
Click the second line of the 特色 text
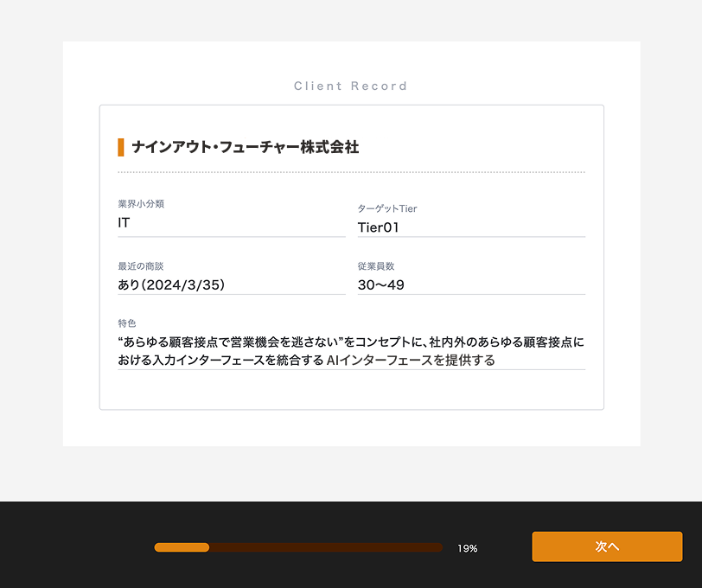(306, 361)
